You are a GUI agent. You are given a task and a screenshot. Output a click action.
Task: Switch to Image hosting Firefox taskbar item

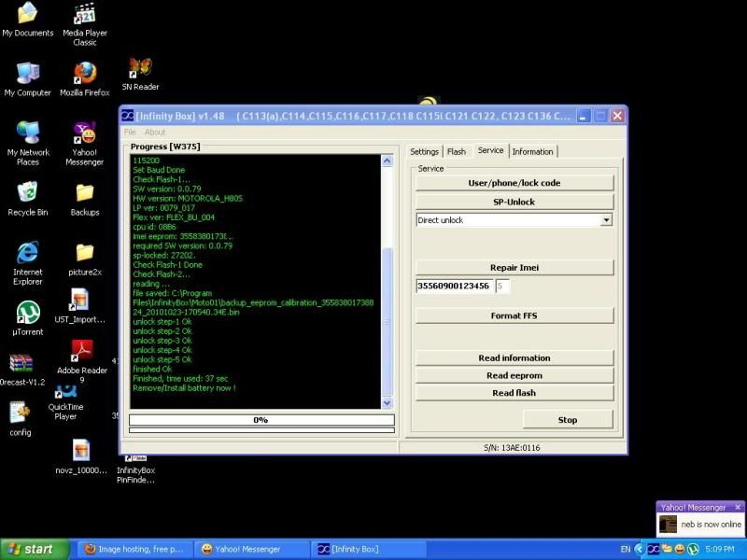(x=134, y=549)
